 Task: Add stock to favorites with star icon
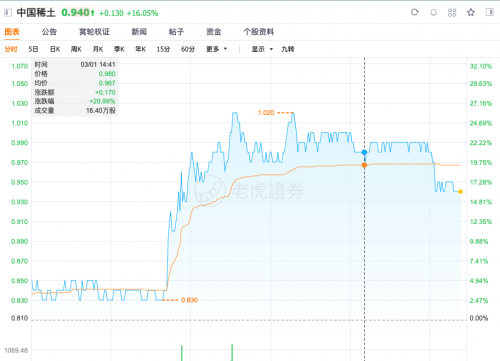click(x=471, y=13)
